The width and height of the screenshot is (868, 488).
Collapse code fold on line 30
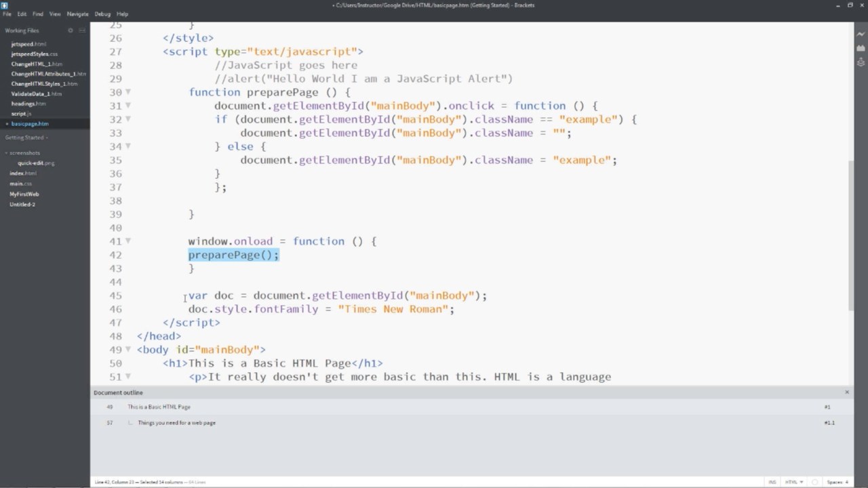click(x=128, y=92)
